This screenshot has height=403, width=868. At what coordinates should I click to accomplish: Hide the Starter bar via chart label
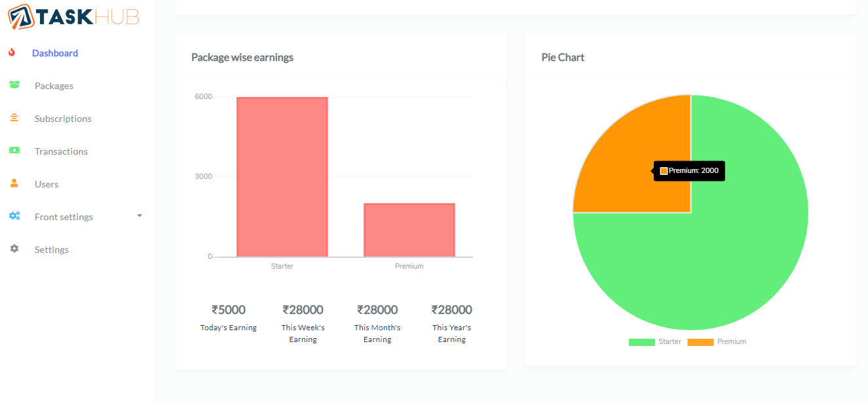pyautogui.click(x=282, y=266)
